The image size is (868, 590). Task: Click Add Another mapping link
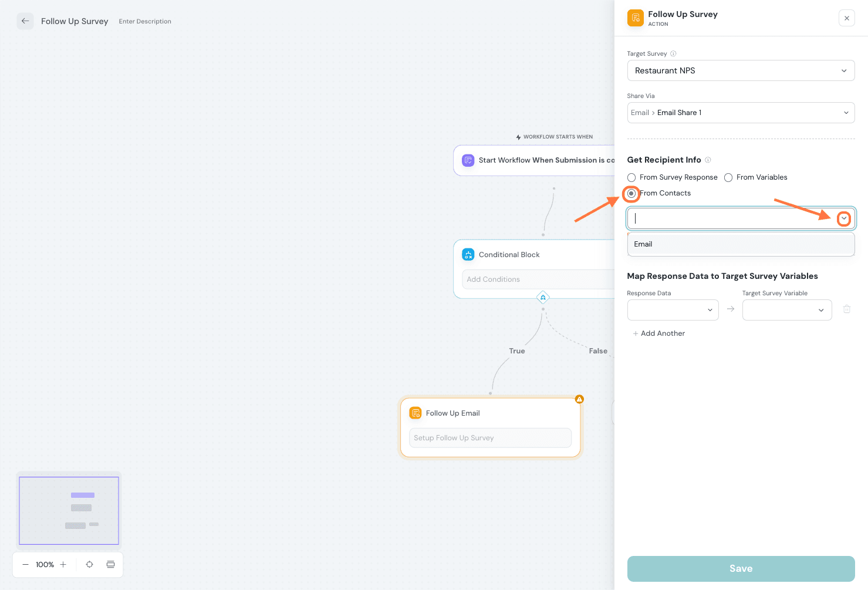point(659,333)
